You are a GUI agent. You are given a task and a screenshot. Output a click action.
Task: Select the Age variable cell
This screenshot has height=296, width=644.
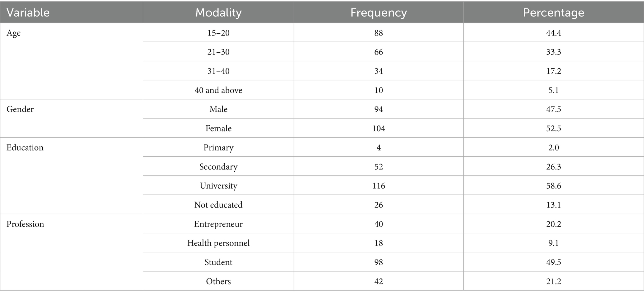(14, 33)
